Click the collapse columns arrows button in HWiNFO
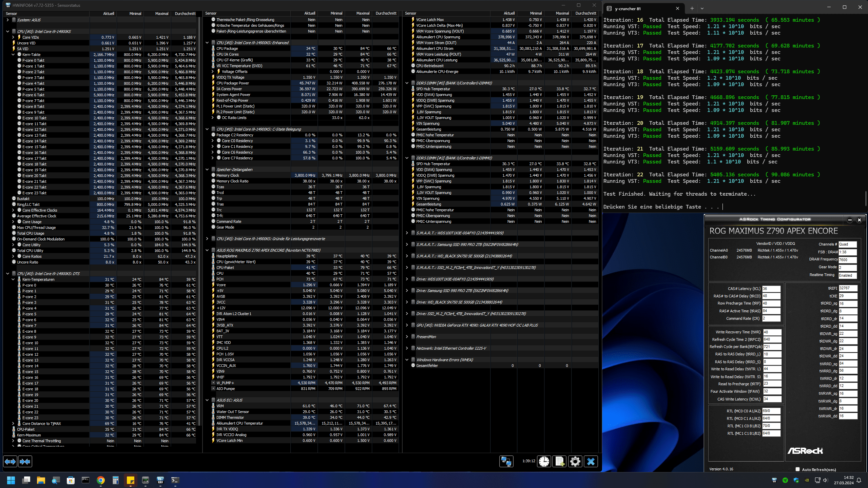868x488 pixels. tap(25, 462)
